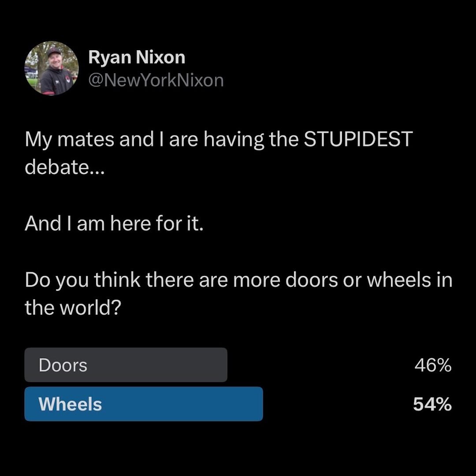Screen dimensions: 476x476
Task: Open the Ryan Nixon display name link
Action: pyautogui.click(x=137, y=57)
